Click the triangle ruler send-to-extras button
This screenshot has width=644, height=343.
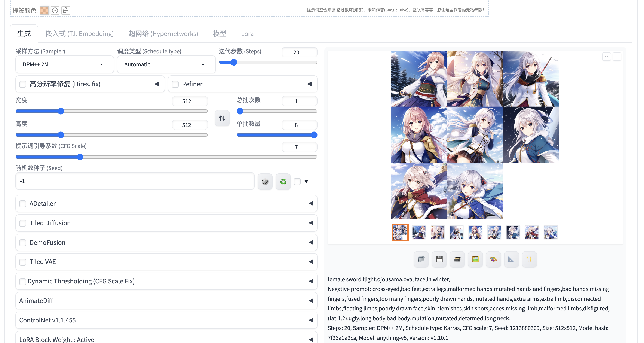tap(511, 259)
